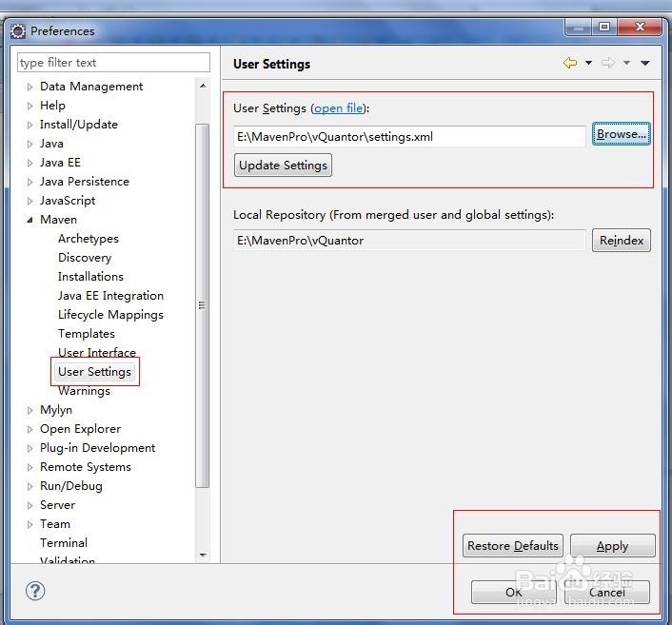
Task: Click the Cancel button
Action: pos(607,592)
